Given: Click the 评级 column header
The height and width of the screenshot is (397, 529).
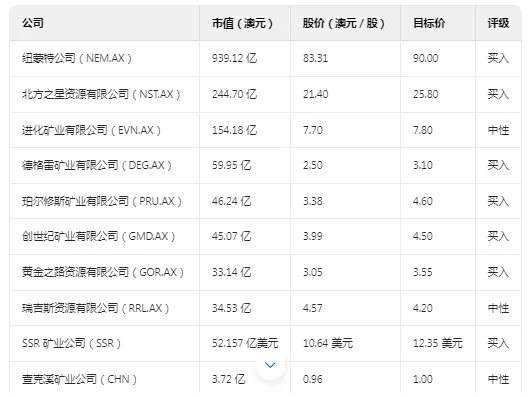Looking at the screenshot, I should pyautogui.click(x=498, y=23).
